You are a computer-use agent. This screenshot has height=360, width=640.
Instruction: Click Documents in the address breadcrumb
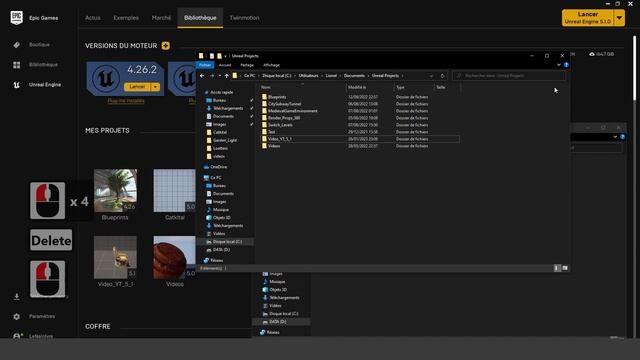(x=354, y=76)
